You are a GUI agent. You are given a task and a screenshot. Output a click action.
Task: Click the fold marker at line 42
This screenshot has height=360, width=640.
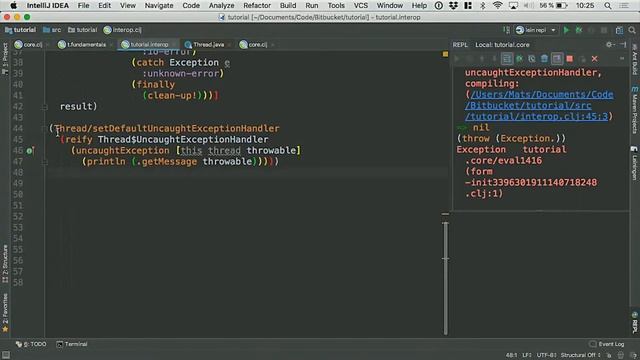point(45,107)
